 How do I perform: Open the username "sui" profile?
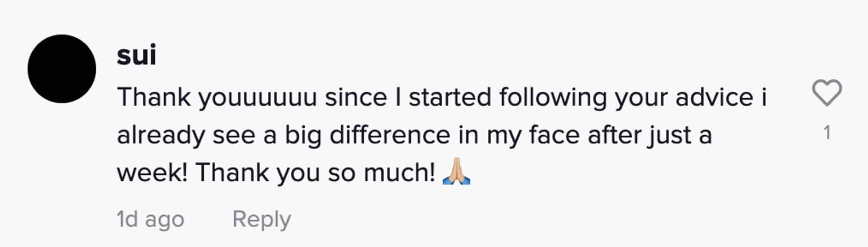[136, 55]
